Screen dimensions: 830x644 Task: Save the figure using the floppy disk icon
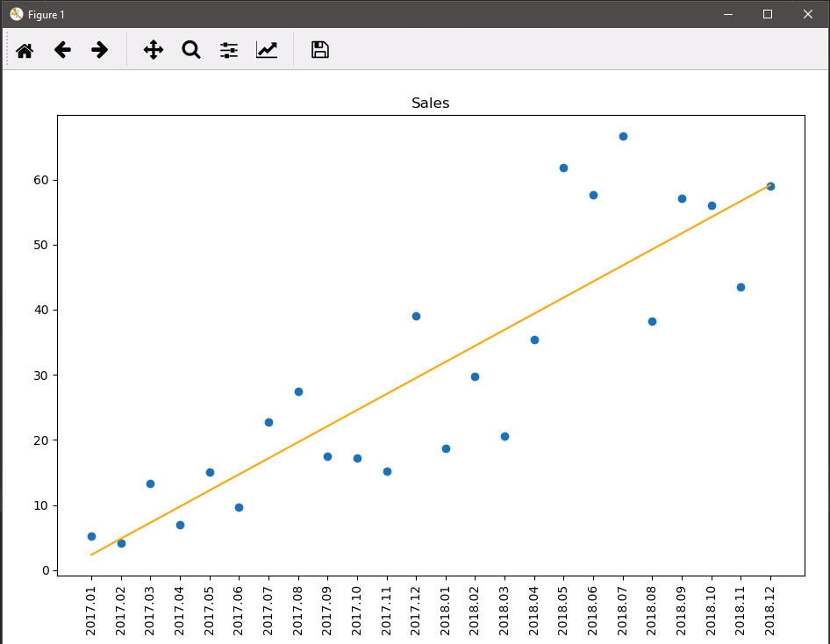(x=319, y=50)
